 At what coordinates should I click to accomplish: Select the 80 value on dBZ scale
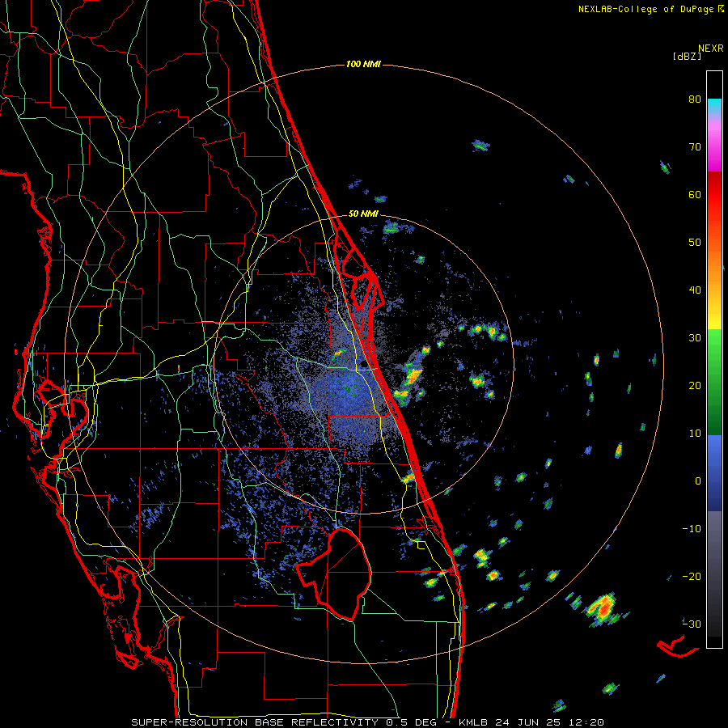click(x=695, y=99)
